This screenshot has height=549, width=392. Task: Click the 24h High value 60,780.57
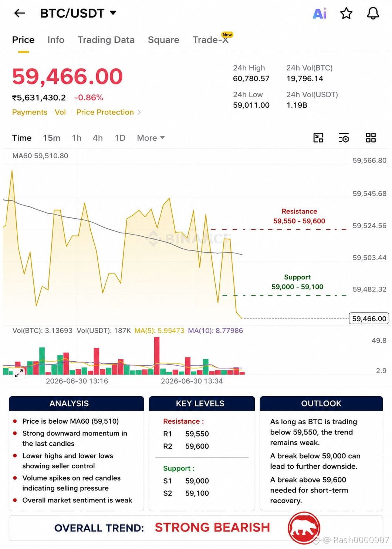pyautogui.click(x=251, y=78)
